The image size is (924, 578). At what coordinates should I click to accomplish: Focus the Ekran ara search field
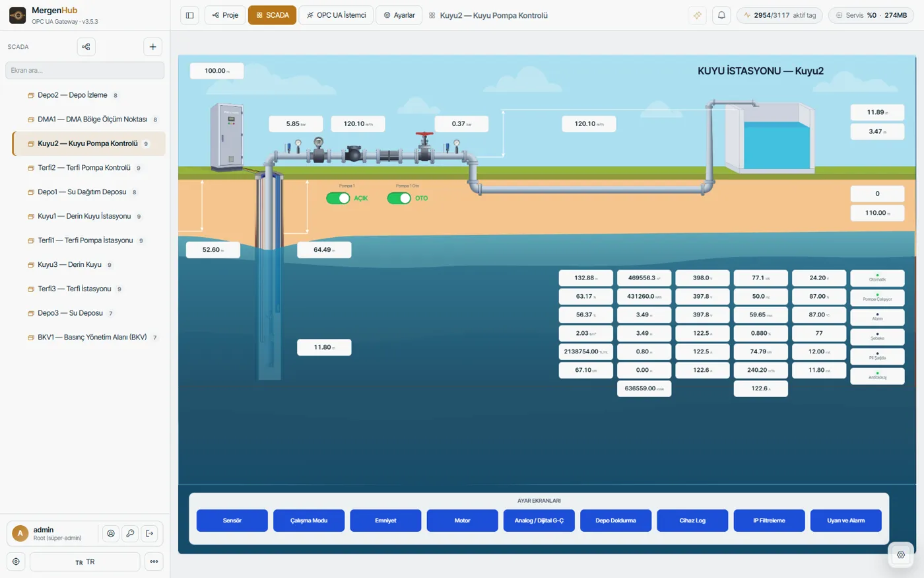(x=84, y=70)
